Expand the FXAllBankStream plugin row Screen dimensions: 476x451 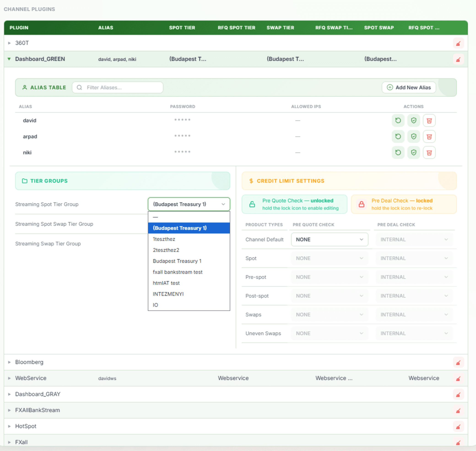coord(9,410)
